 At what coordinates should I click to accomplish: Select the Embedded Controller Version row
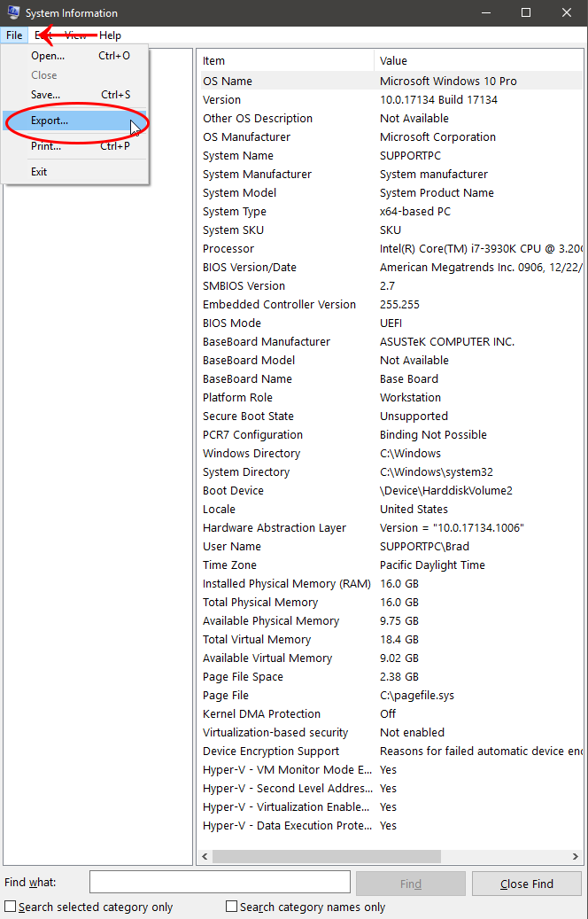(x=391, y=304)
